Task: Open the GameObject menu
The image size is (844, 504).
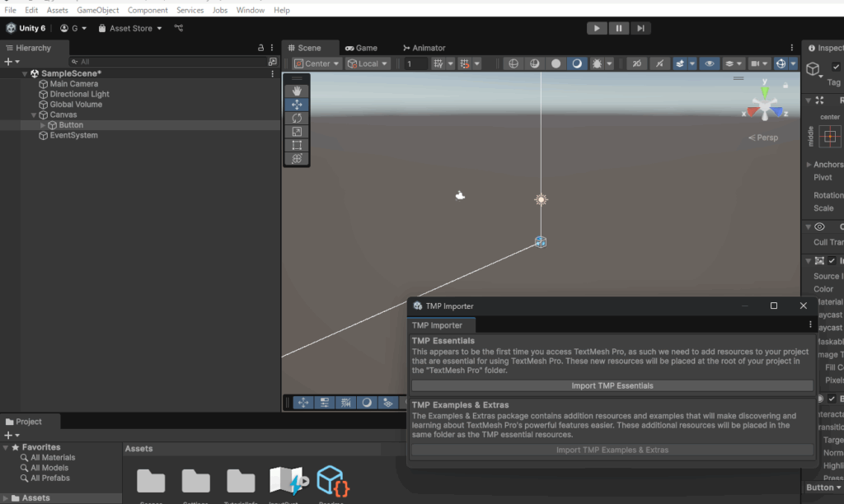Action: coord(97,10)
